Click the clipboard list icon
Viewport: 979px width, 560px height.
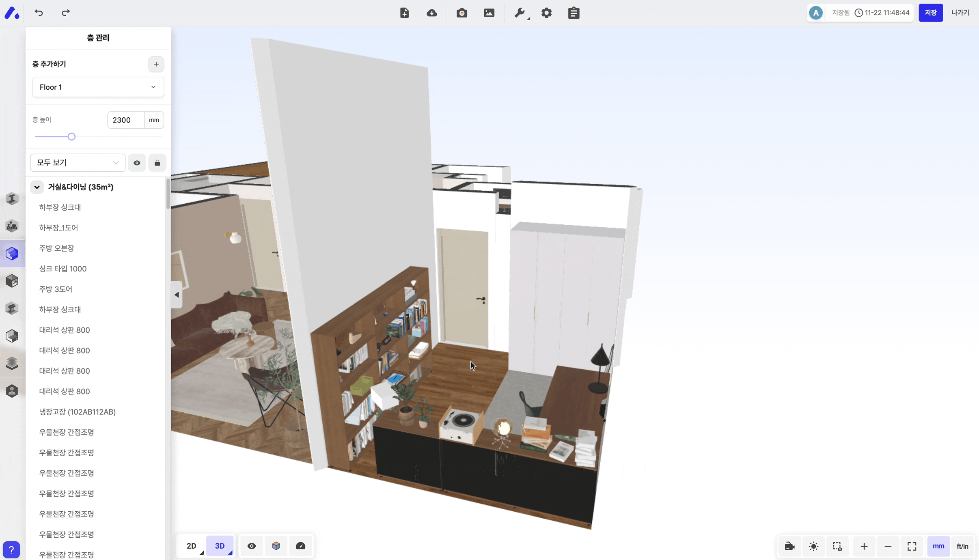coord(574,13)
